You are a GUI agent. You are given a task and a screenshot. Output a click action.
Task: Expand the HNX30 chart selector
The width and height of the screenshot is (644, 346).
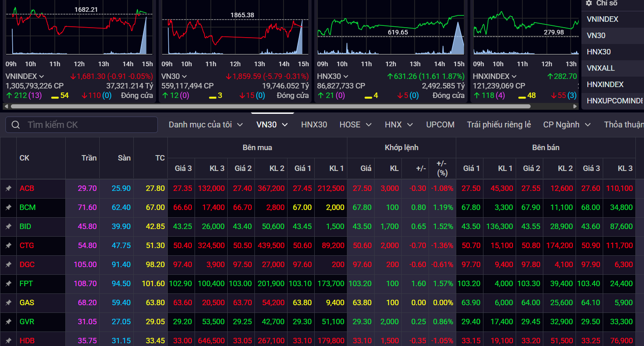pyautogui.click(x=346, y=76)
